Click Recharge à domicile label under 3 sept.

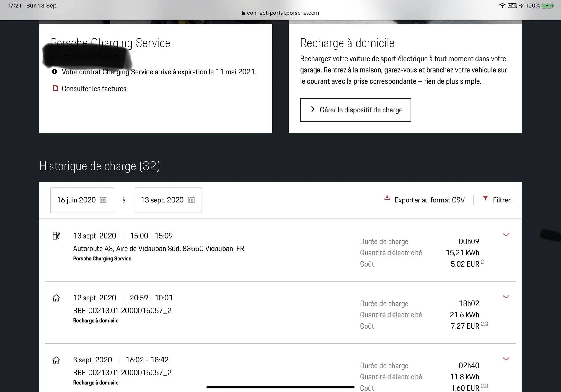pyautogui.click(x=96, y=383)
